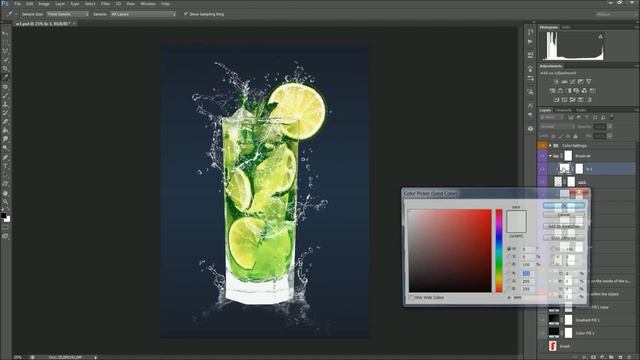Select the Brush tool

coord(5,96)
